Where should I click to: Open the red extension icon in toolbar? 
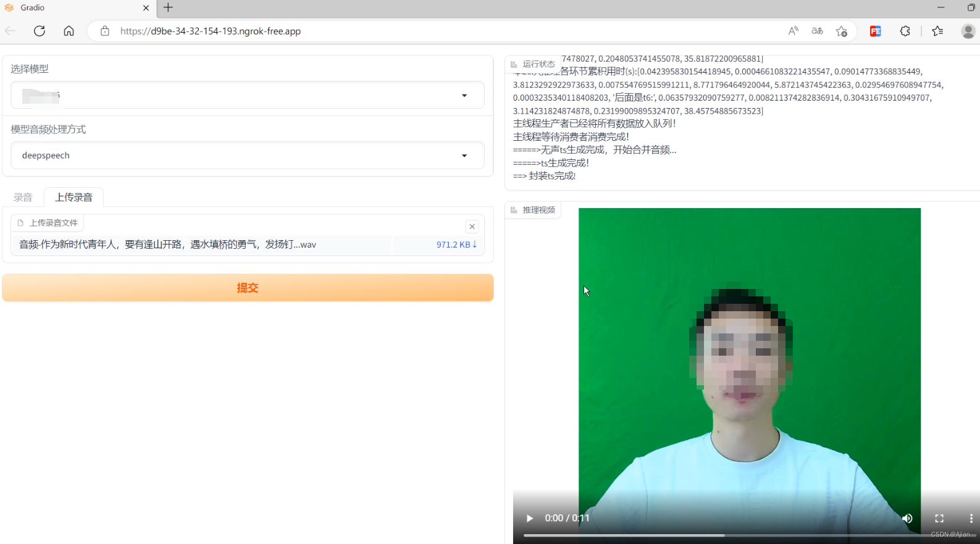pyautogui.click(x=875, y=31)
